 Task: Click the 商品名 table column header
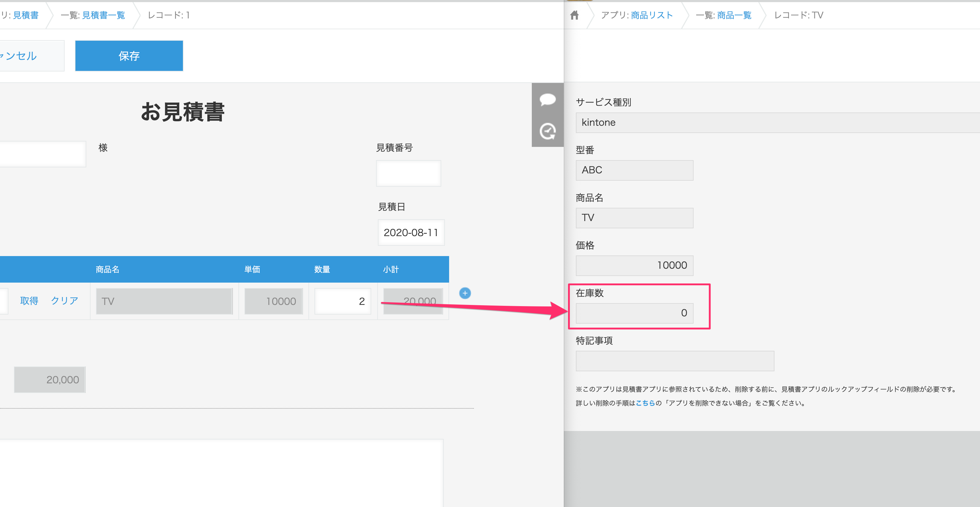[108, 269]
